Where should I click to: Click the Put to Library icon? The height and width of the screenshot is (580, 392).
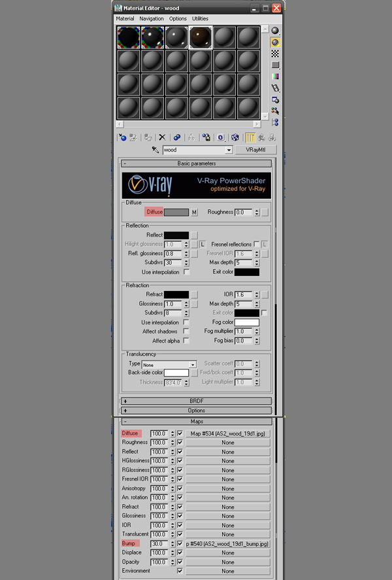[x=206, y=138]
